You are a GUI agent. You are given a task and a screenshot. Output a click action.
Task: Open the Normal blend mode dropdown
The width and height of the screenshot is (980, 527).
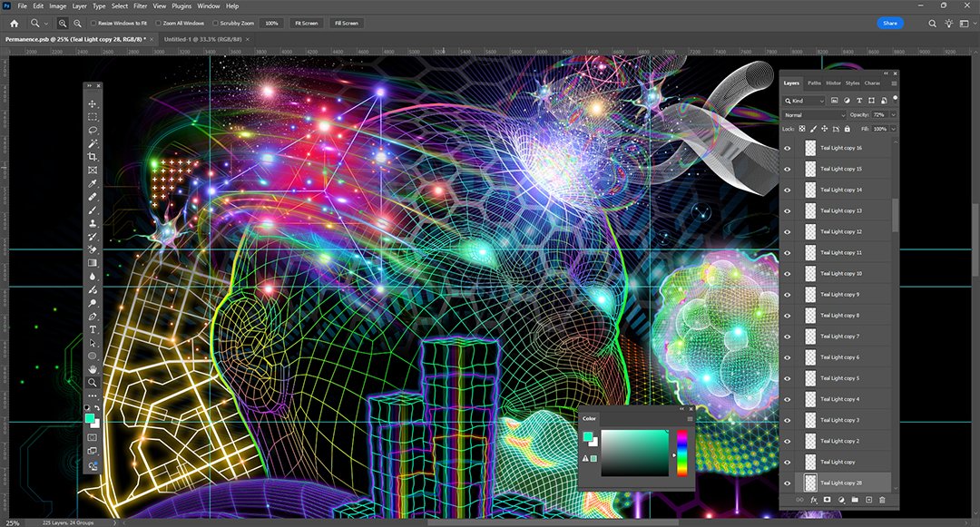pos(814,115)
